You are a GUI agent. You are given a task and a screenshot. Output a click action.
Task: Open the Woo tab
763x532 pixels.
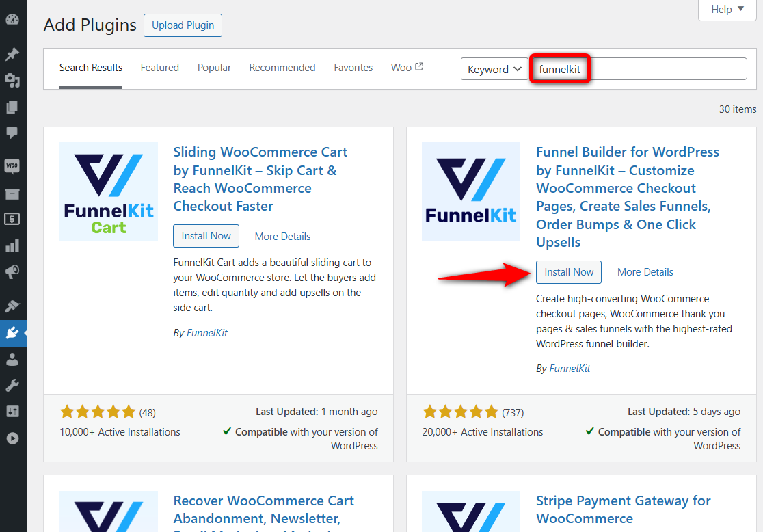tap(407, 68)
